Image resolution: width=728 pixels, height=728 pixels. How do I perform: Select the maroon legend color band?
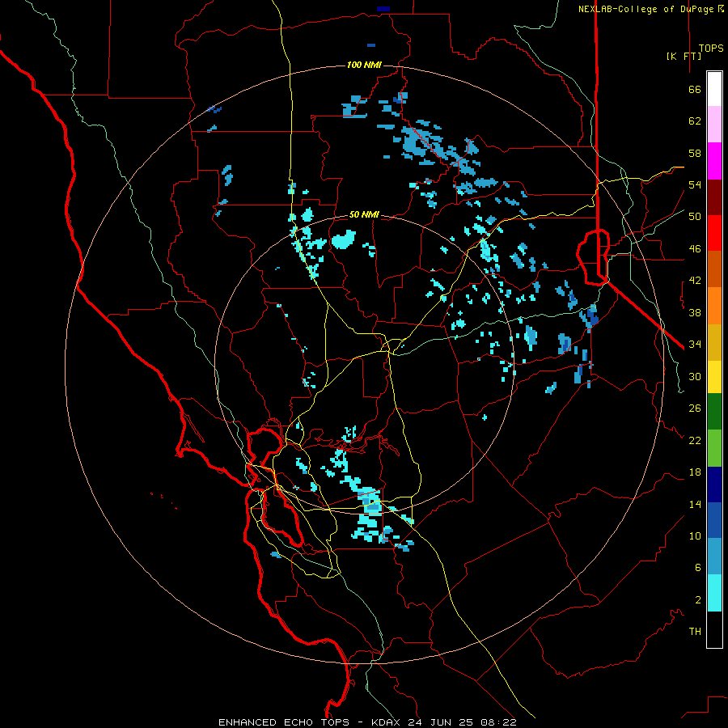(x=714, y=197)
